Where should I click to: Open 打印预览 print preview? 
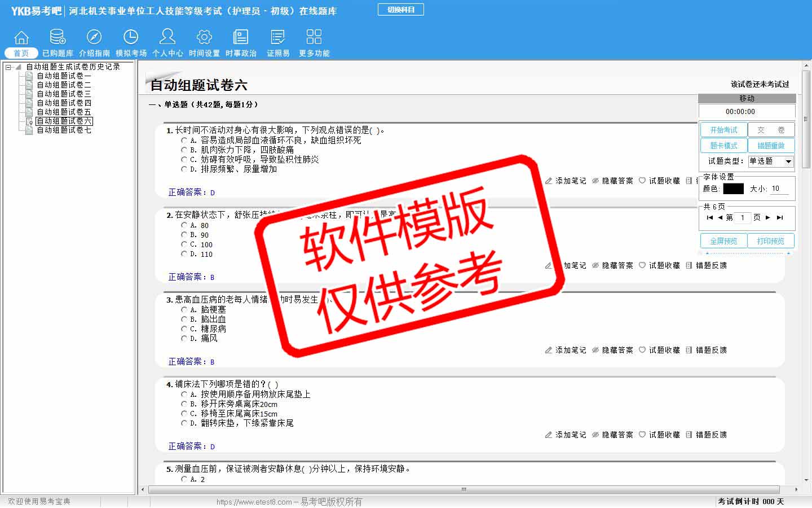tap(771, 241)
